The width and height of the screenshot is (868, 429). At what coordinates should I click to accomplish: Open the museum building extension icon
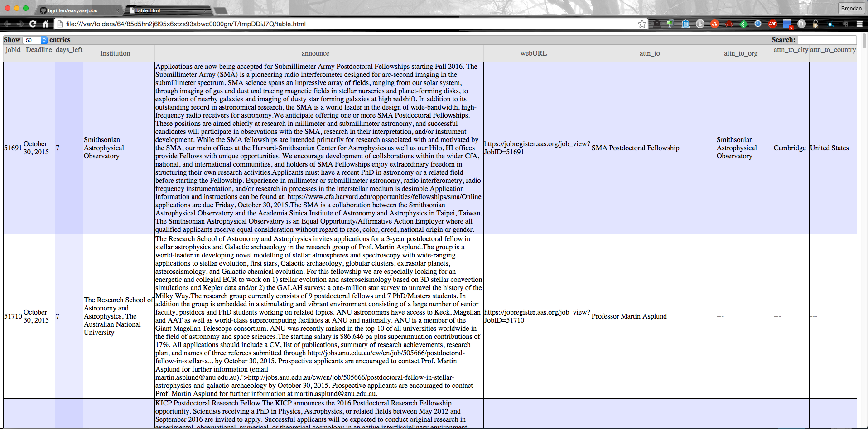coord(657,24)
